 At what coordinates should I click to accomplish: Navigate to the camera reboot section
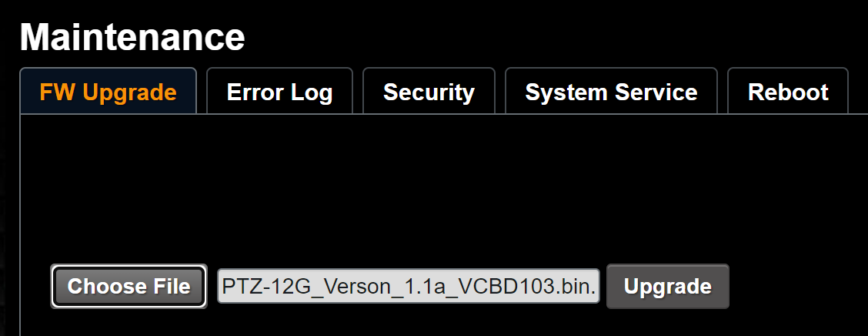(788, 92)
